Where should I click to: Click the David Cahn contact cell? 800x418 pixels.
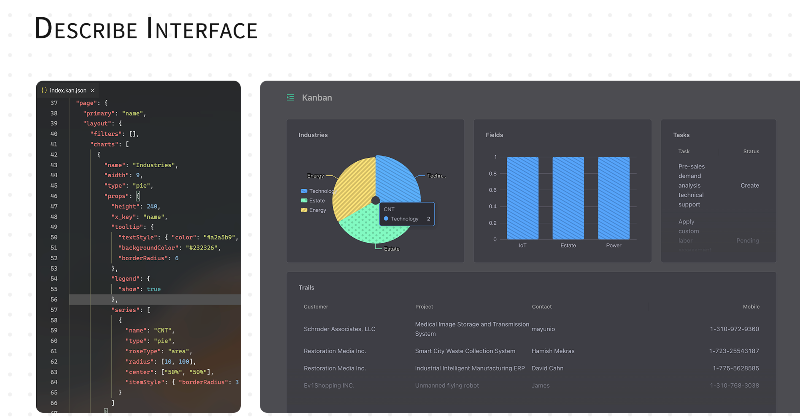547,368
